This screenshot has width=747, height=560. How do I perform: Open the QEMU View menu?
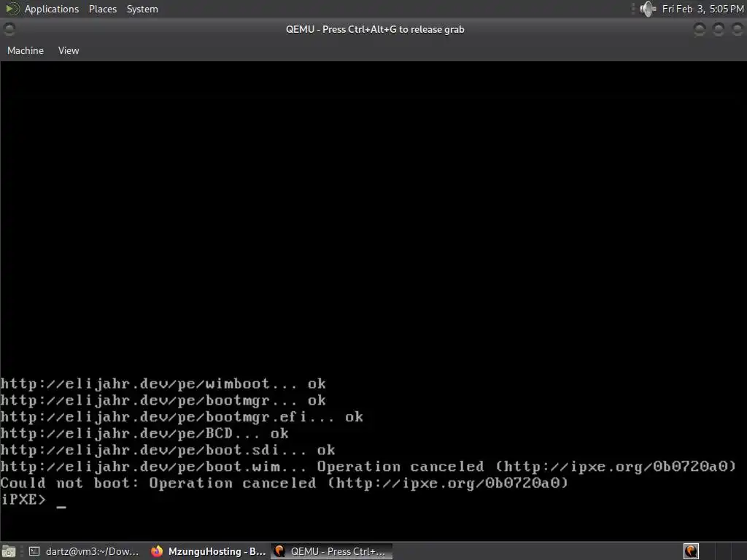69,50
